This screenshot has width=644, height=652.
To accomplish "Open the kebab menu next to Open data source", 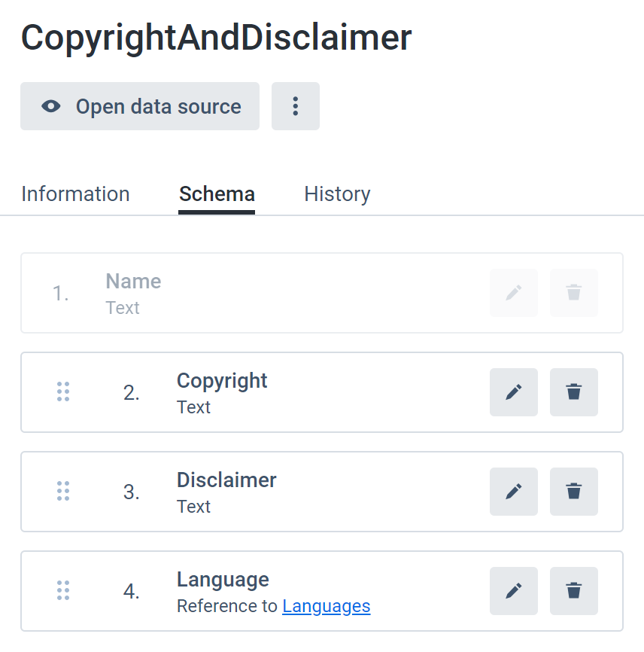I will click(296, 106).
